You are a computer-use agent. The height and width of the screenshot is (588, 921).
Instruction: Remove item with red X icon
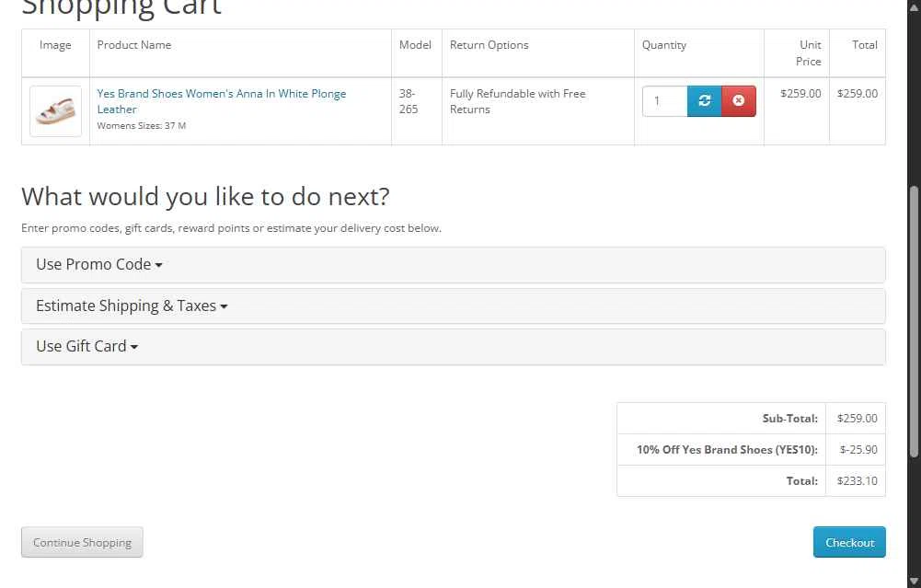738,101
